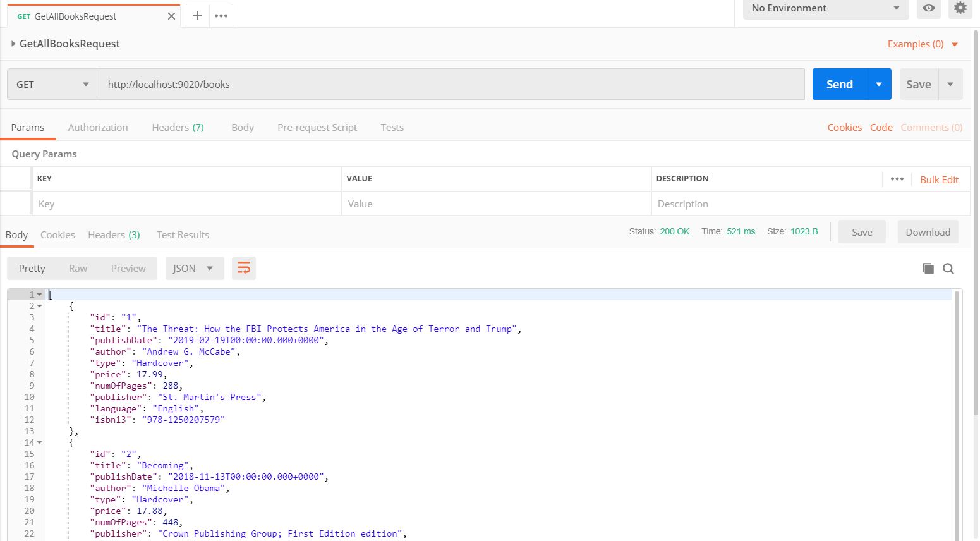Open query params column options ellipsis

click(897, 179)
